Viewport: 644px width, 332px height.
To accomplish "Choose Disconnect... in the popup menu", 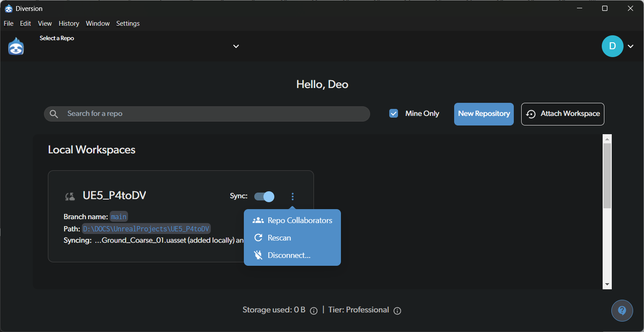I will [292, 255].
